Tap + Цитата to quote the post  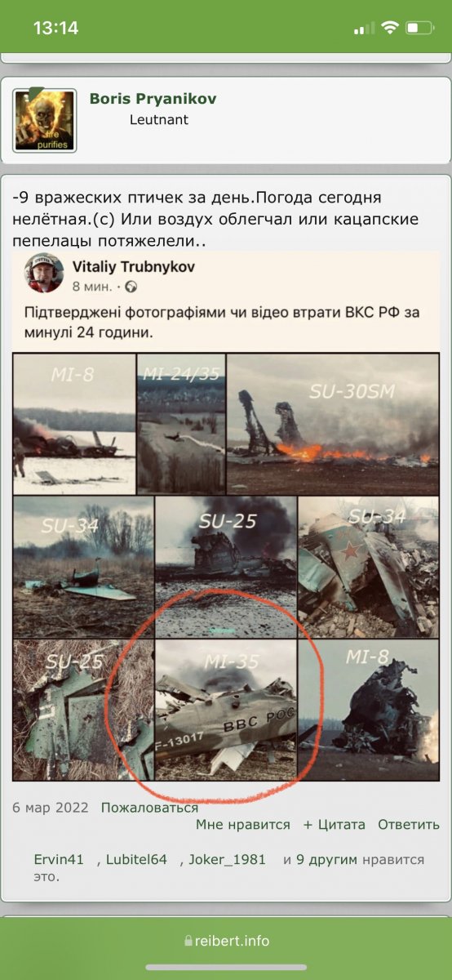[335, 825]
